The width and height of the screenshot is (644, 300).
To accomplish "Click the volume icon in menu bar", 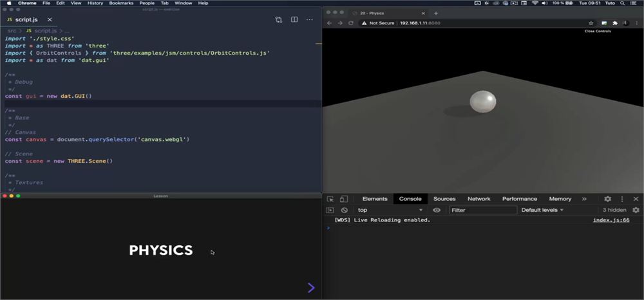I will point(545,3).
